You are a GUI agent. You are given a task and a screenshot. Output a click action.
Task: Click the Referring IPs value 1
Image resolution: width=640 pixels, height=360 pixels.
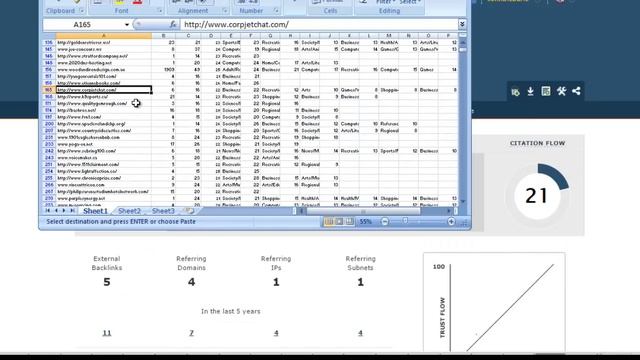click(x=276, y=282)
